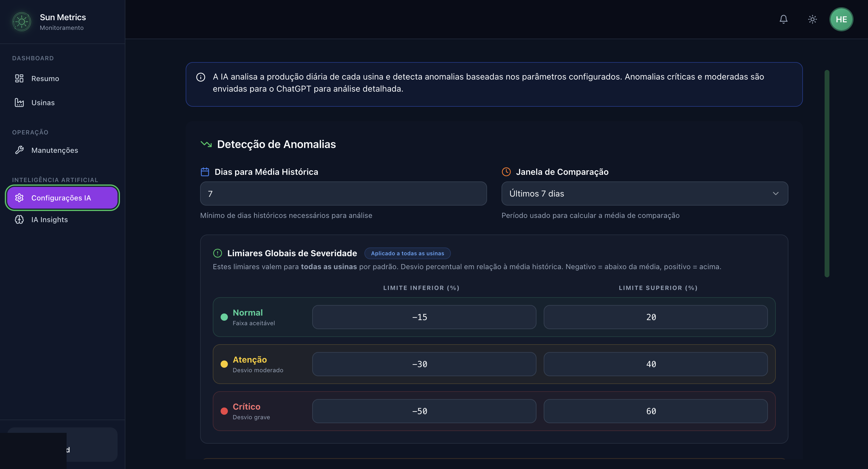
Task: Click the clock icon beside Janela de Comparação
Action: click(x=506, y=172)
